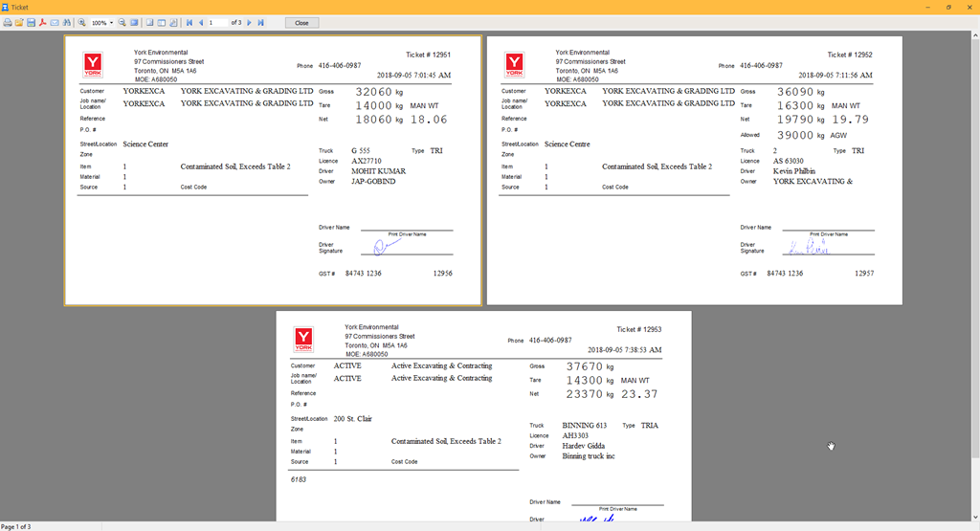This screenshot has height=531, width=980.
Task: Click the page number input field
Action: click(218, 22)
